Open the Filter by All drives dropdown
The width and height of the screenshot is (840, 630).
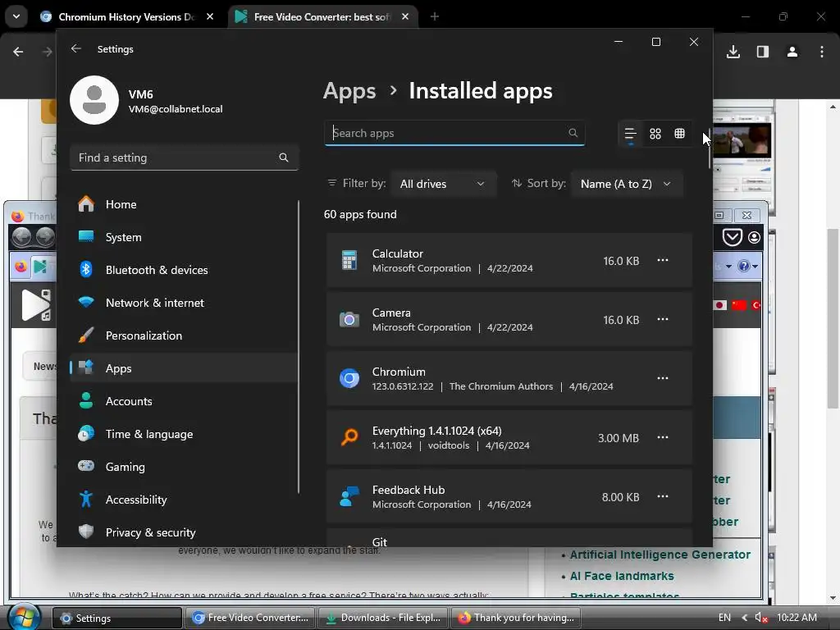(442, 184)
